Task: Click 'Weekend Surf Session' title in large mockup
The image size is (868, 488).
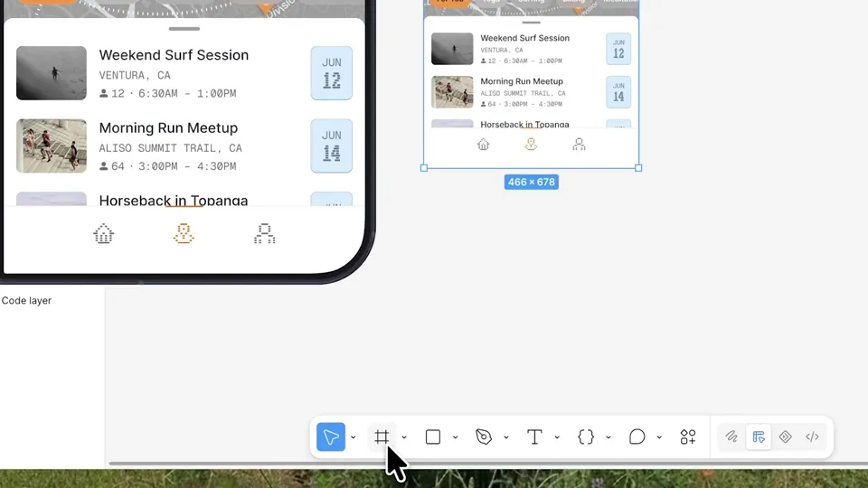Action: (174, 55)
